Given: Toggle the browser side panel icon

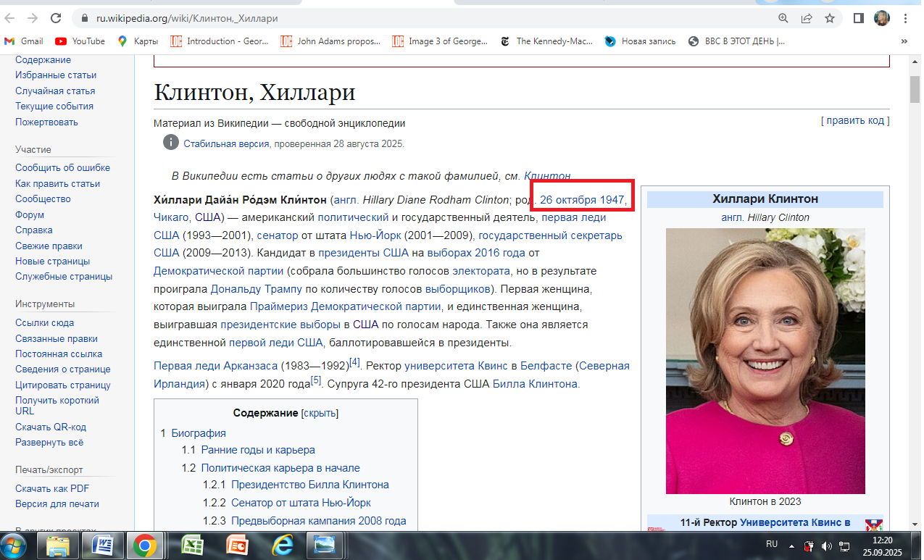Looking at the screenshot, I should (x=859, y=18).
